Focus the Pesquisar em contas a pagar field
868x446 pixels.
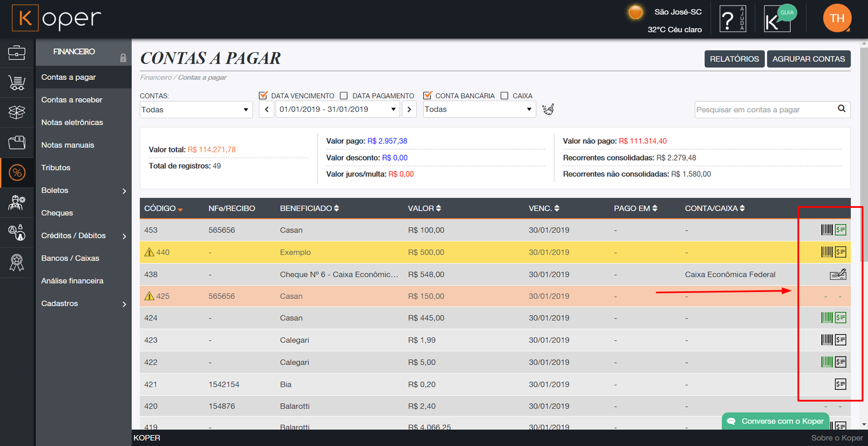coord(764,110)
